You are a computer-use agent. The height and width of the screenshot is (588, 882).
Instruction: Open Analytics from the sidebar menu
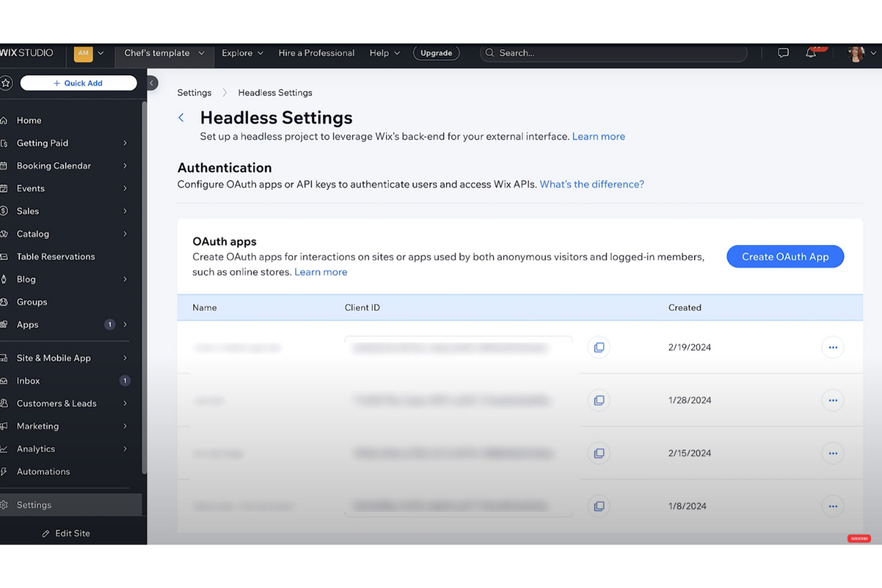pyautogui.click(x=36, y=449)
